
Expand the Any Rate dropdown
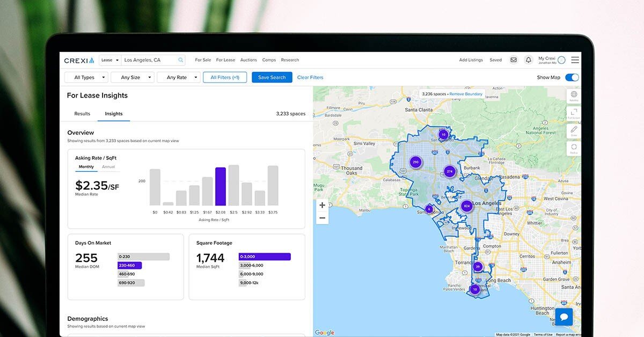tap(178, 77)
